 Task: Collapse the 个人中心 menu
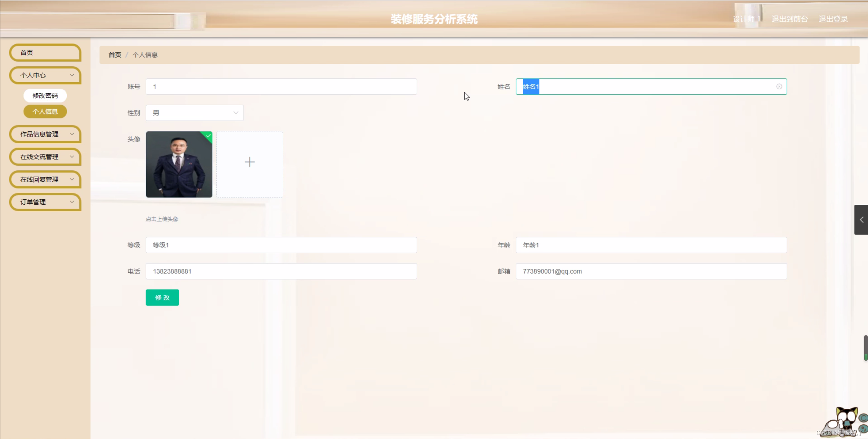pos(45,75)
